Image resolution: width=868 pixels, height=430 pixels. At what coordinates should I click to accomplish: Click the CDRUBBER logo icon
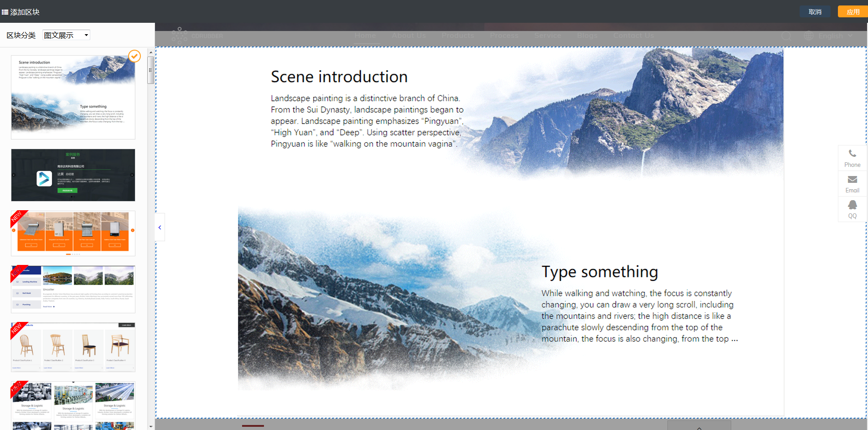(x=179, y=35)
